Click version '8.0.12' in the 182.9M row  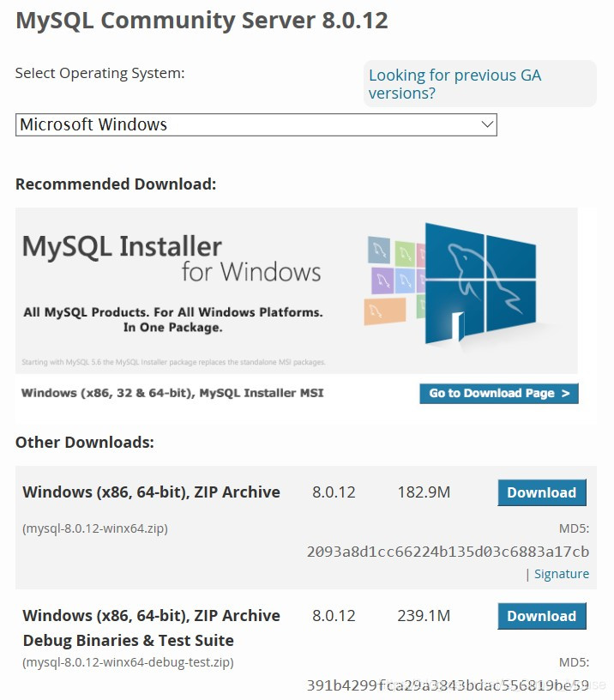[x=334, y=492]
